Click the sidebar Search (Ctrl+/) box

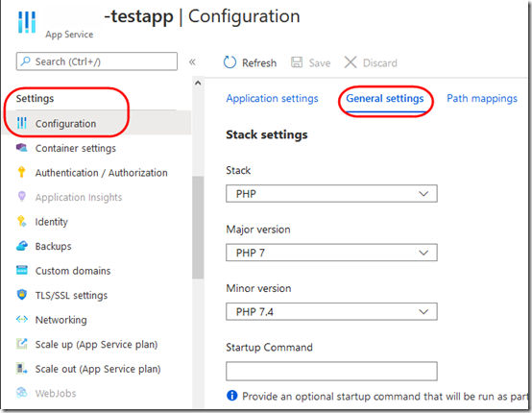pos(97,61)
